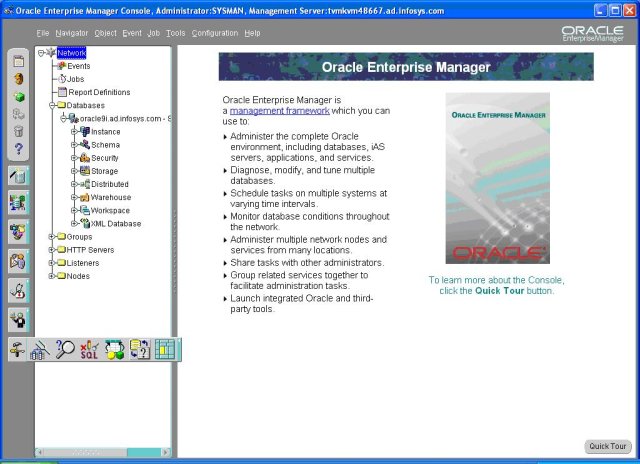The image size is (640, 464).
Task: Open the green servers database tools drawer
Action: click(x=18, y=202)
